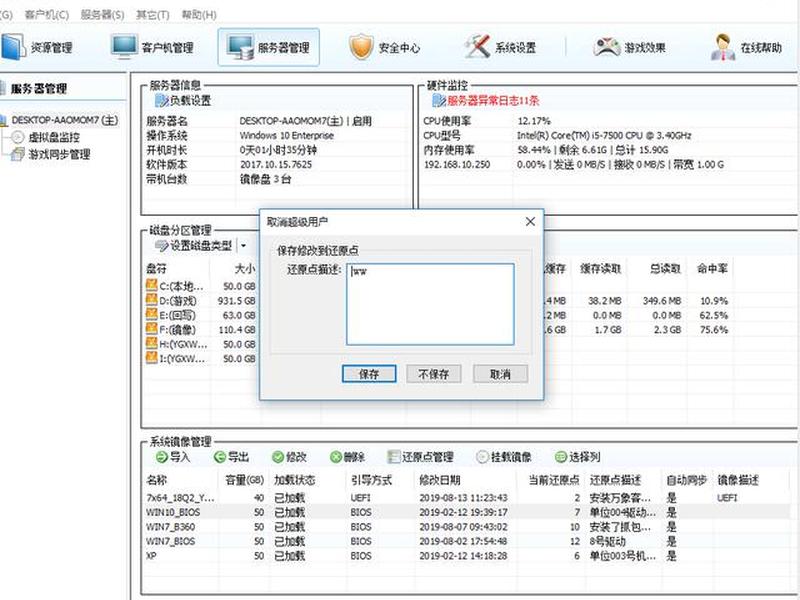Open the 其它(T) menu
800x600 pixels.
pos(153,15)
